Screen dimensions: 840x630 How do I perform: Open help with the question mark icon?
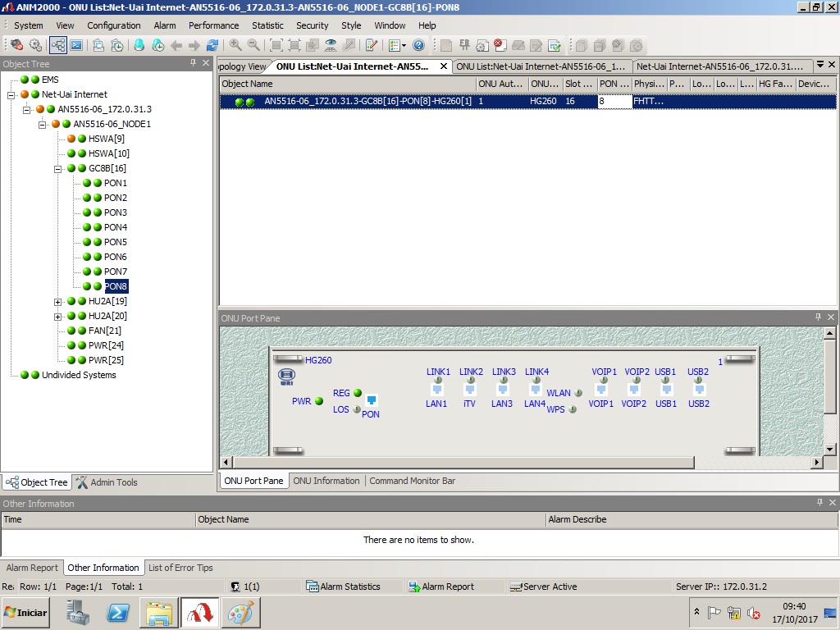pos(418,46)
